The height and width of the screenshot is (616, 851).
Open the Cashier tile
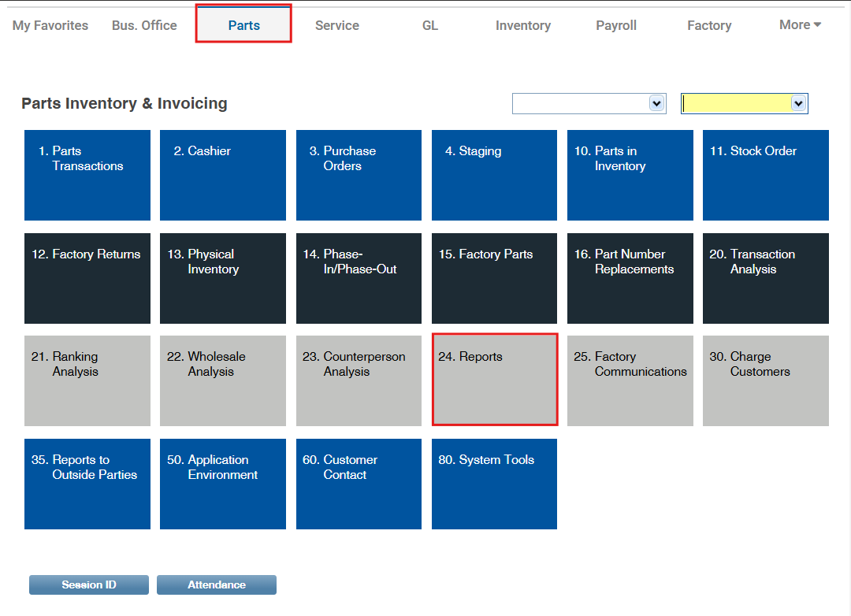click(x=222, y=176)
